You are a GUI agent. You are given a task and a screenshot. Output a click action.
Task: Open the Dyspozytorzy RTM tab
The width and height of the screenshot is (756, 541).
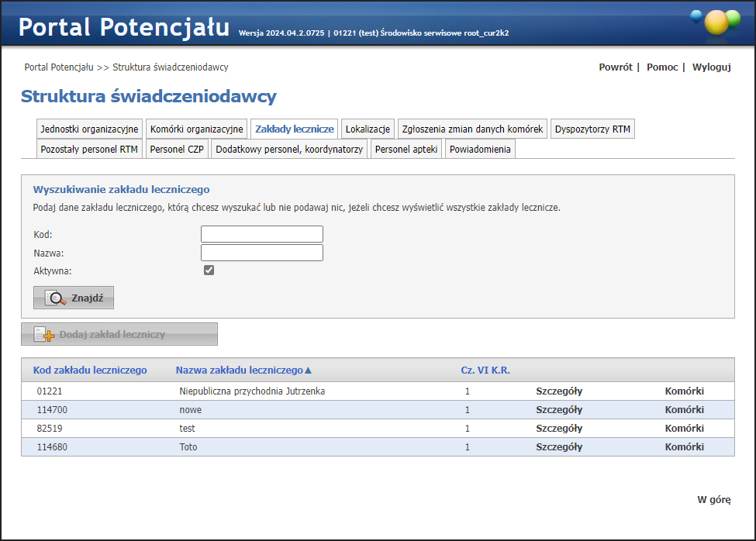point(592,129)
